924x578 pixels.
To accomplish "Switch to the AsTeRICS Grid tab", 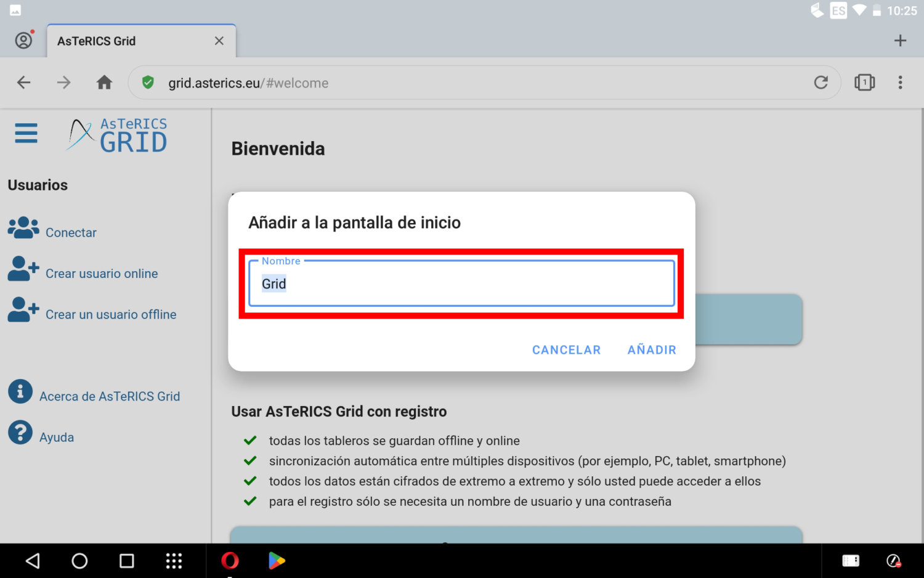I will click(96, 41).
